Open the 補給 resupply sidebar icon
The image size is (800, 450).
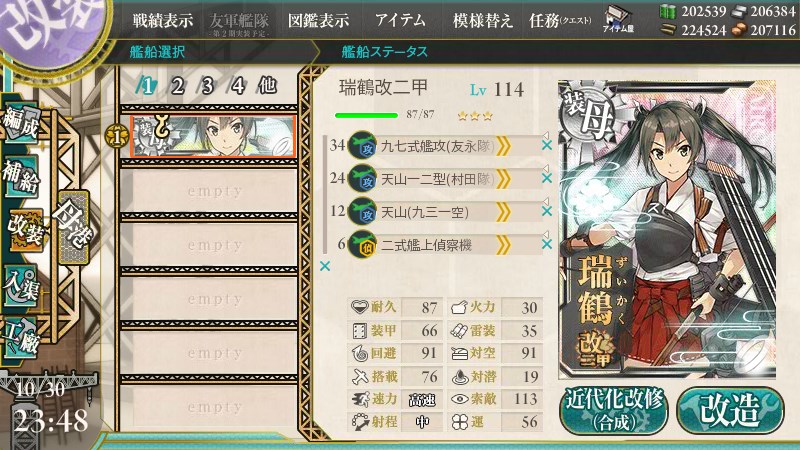22,177
